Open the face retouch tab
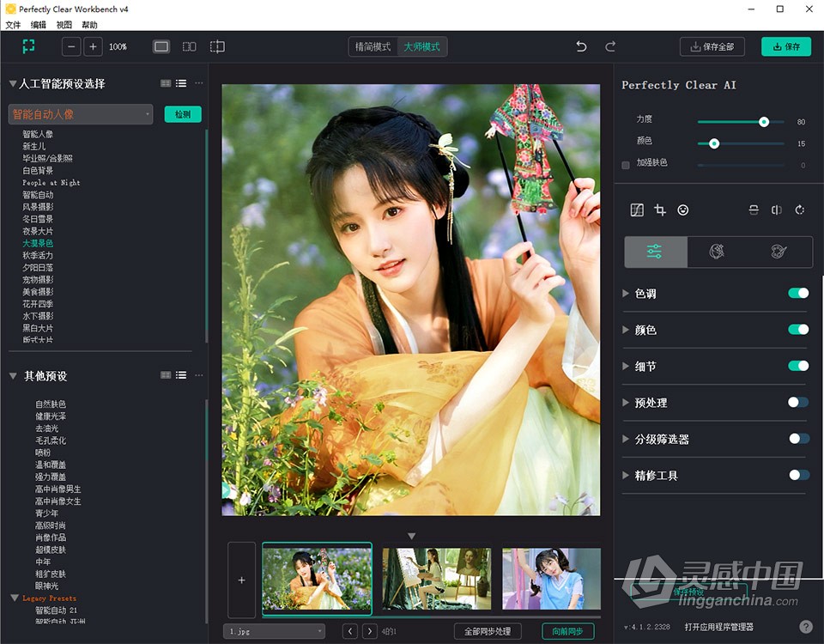 tap(717, 252)
